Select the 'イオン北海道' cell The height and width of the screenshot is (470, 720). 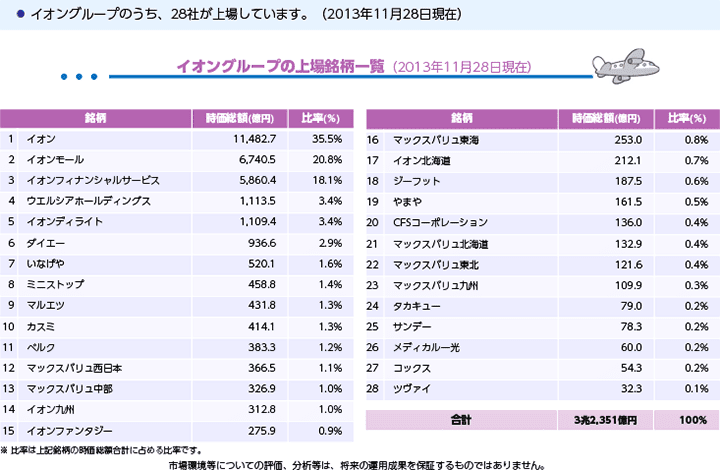click(422, 161)
